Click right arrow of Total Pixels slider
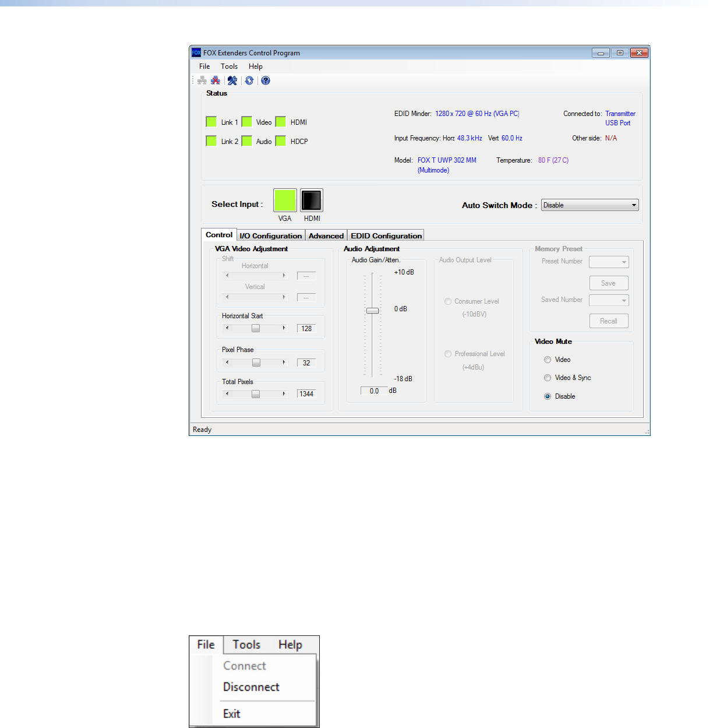This screenshot has width=713, height=728. point(284,394)
